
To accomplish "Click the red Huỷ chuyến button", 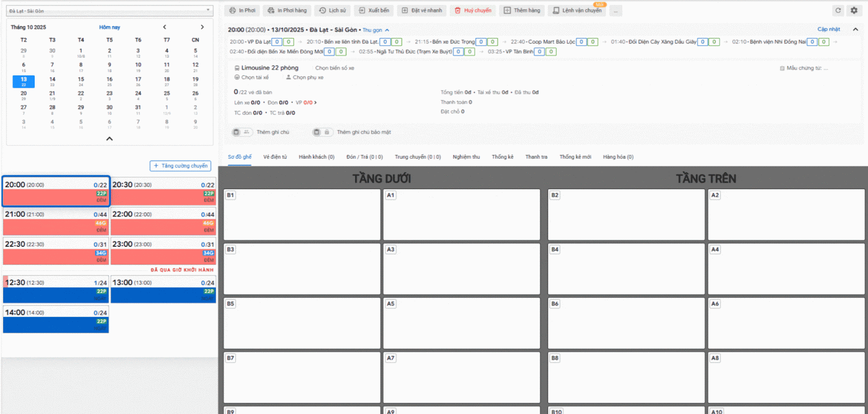I will (x=473, y=10).
